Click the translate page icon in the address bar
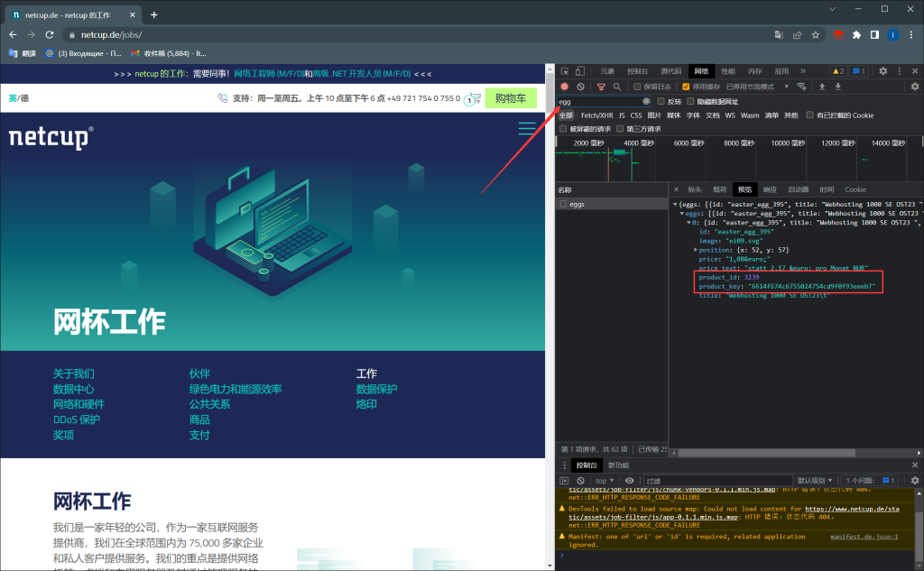 click(779, 35)
